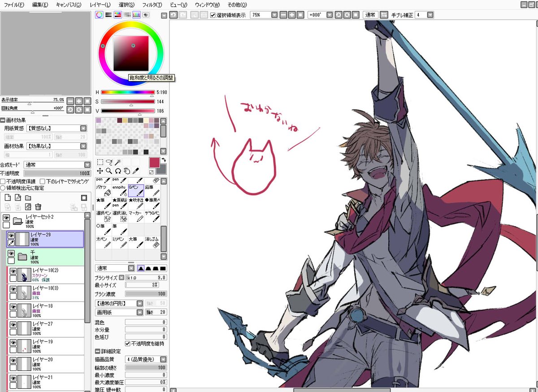This screenshot has height=392, width=538.
Task: Select 領域検出元に指定 radio option
Action: [x=3, y=188]
